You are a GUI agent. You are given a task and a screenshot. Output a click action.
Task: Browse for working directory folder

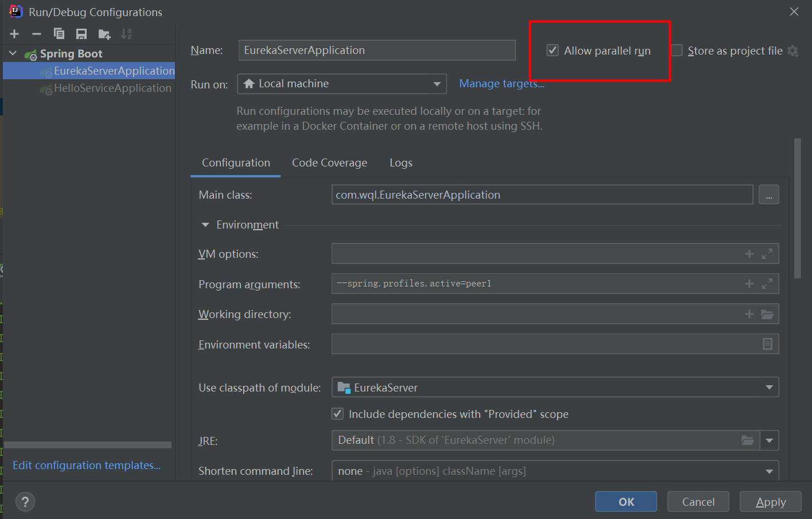[767, 314]
